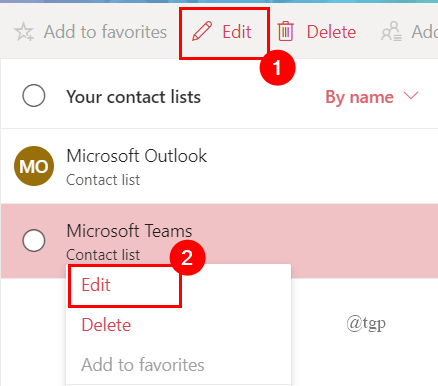Click Add to favorites toolbar text
The image size is (438, 386).
point(105,32)
